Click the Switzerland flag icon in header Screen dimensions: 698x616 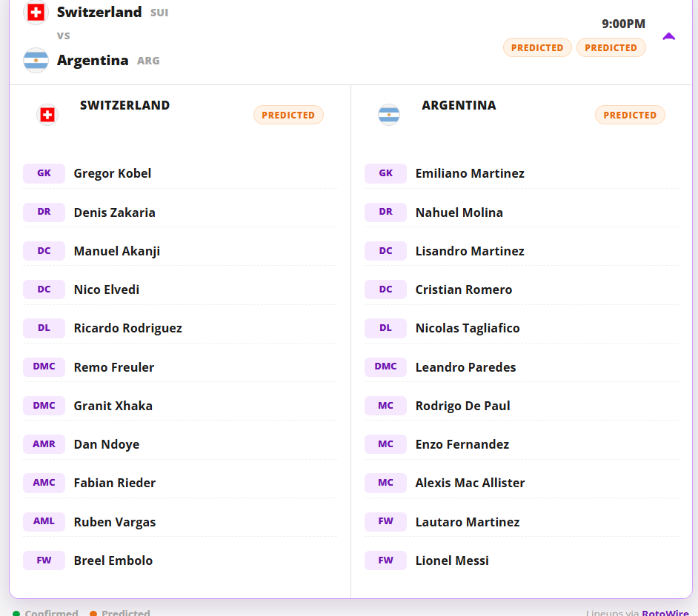(x=36, y=12)
